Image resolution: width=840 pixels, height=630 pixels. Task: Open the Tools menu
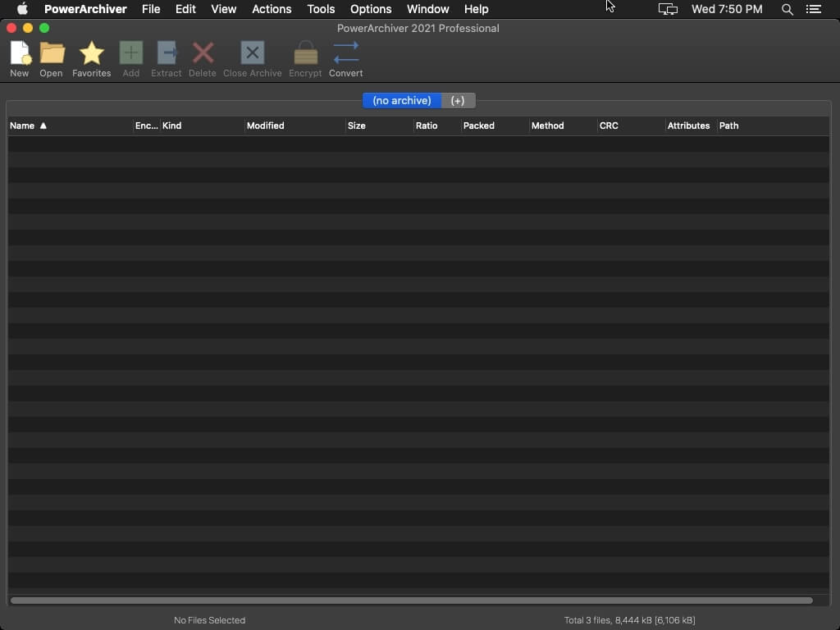[x=321, y=9]
